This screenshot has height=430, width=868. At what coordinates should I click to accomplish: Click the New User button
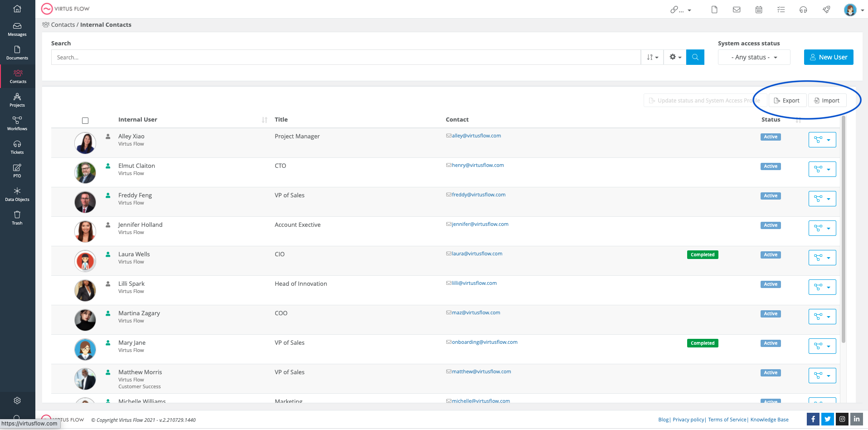coord(828,57)
